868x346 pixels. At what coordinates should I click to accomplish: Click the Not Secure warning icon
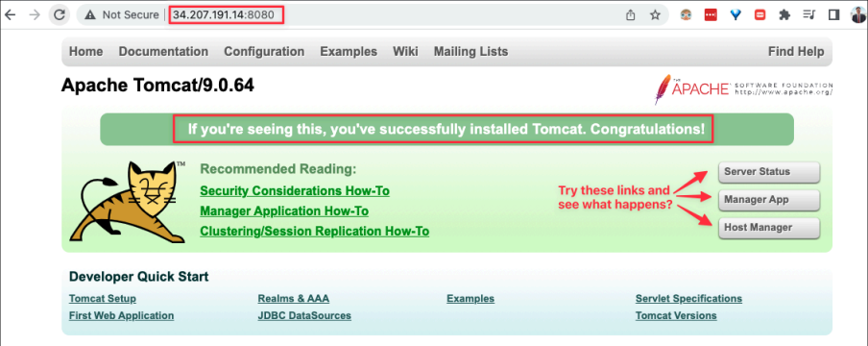(90, 15)
